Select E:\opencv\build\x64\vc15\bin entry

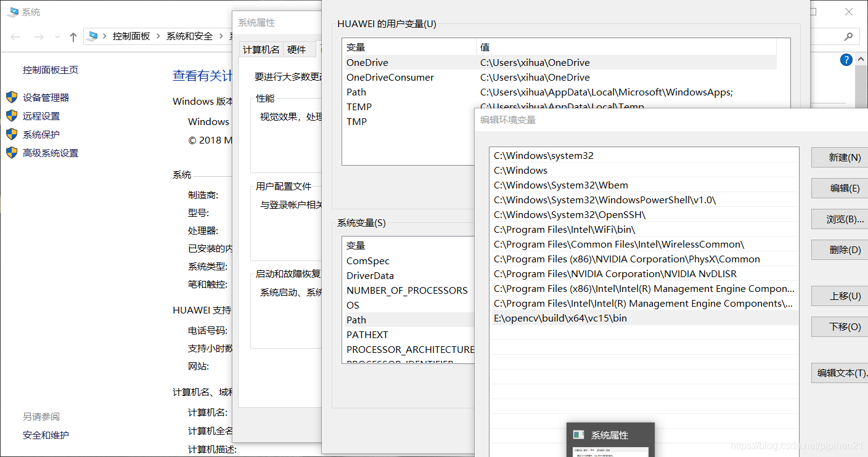point(644,318)
